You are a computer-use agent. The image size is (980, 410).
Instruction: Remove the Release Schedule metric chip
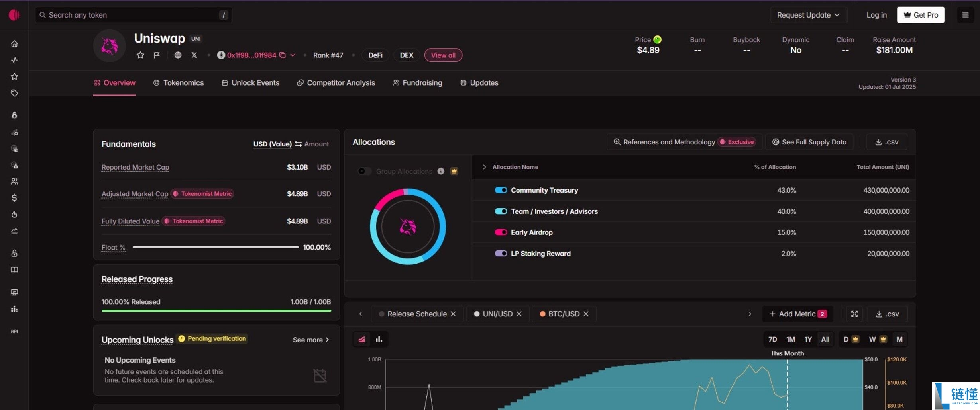pyautogui.click(x=453, y=314)
